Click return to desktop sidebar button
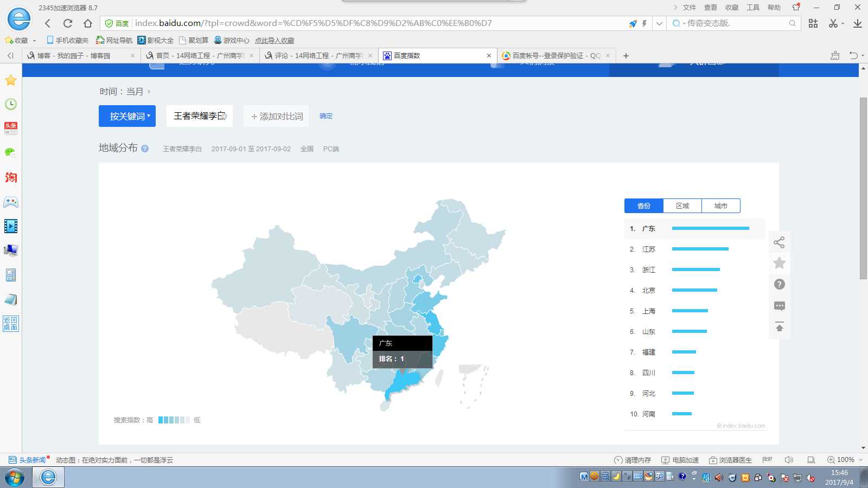 click(11, 324)
